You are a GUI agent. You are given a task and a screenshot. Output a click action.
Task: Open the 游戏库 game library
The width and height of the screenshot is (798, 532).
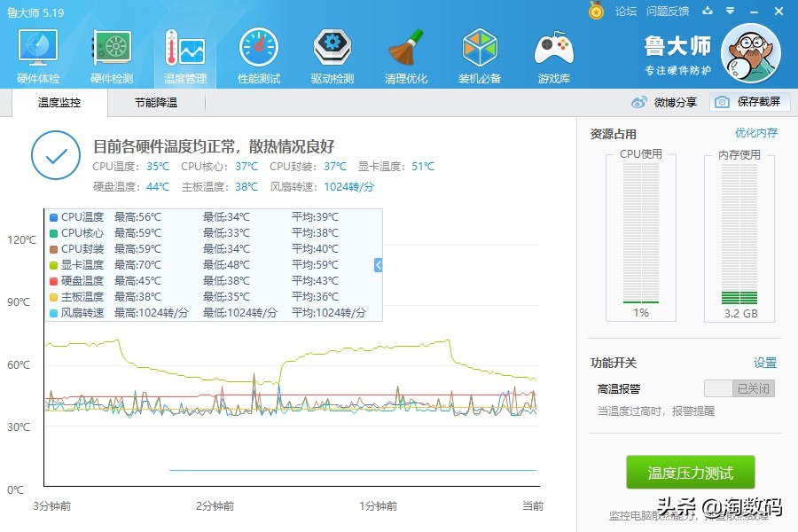(552, 53)
